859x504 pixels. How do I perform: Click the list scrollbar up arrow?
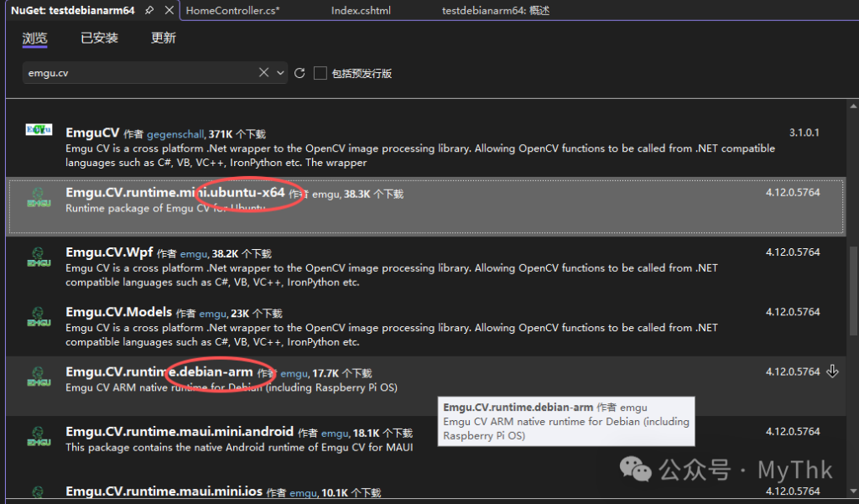[853, 106]
